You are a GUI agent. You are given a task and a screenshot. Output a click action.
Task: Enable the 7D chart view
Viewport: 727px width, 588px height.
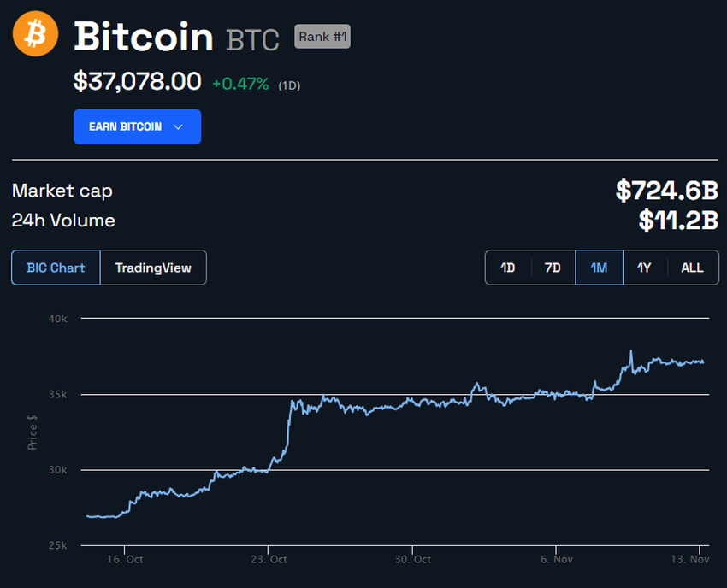click(x=552, y=267)
